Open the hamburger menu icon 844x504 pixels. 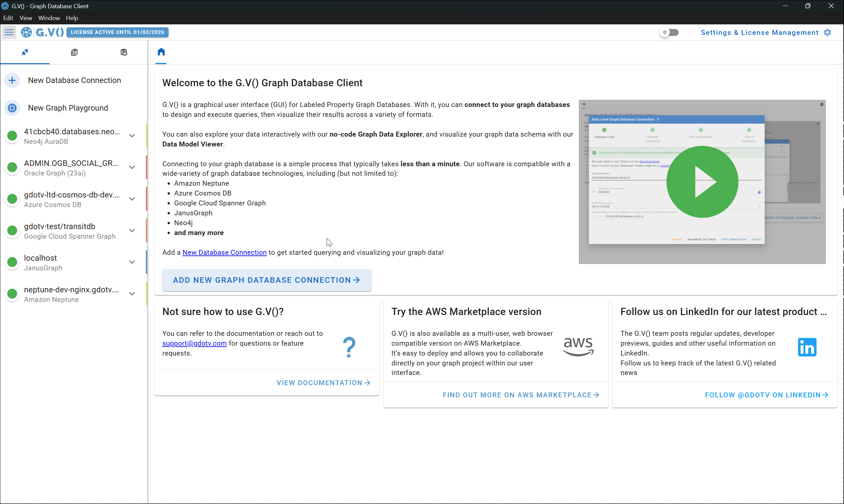pos(9,32)
